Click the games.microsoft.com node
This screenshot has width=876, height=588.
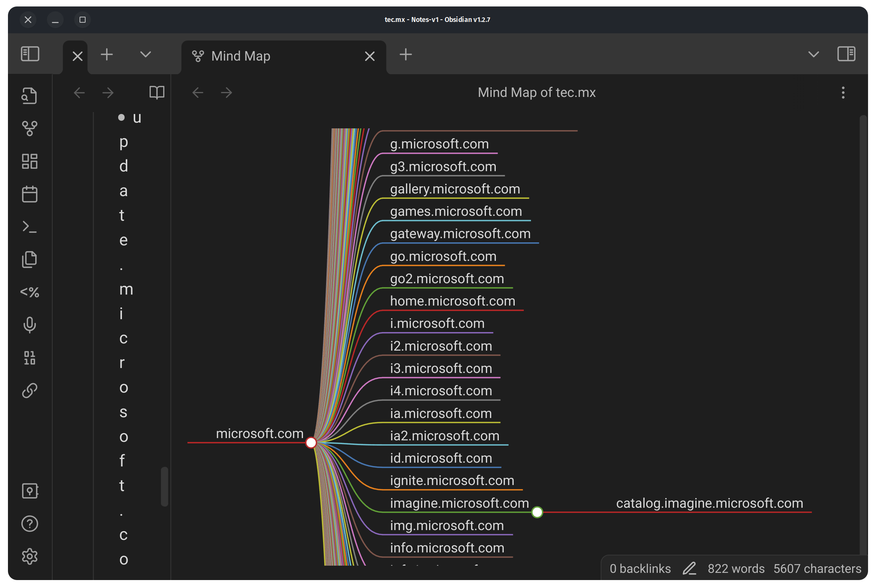coord(456,211)
